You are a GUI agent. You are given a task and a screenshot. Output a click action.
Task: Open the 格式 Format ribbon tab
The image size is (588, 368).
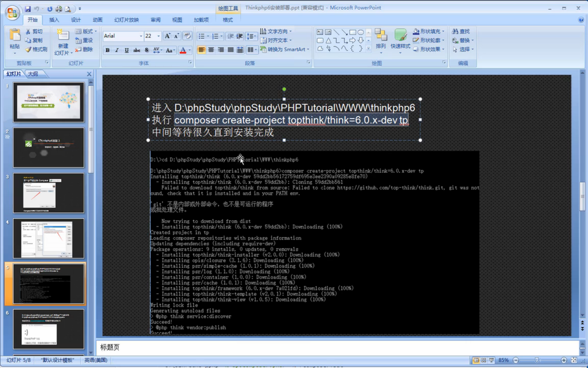(227, 20)
